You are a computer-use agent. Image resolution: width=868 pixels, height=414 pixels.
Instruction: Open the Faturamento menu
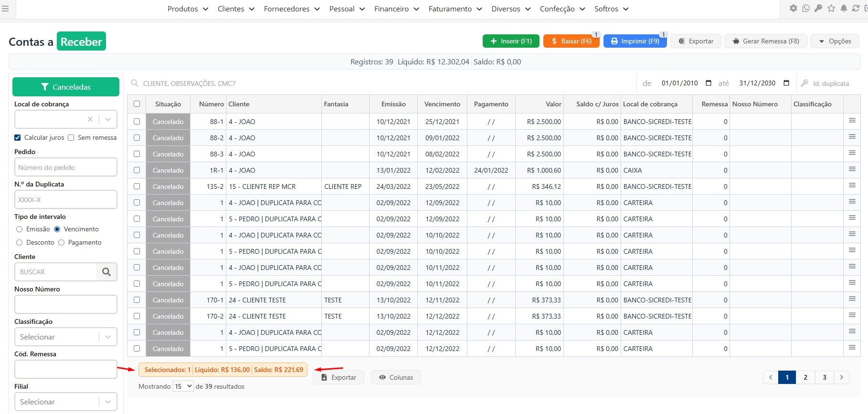[455, 9]
